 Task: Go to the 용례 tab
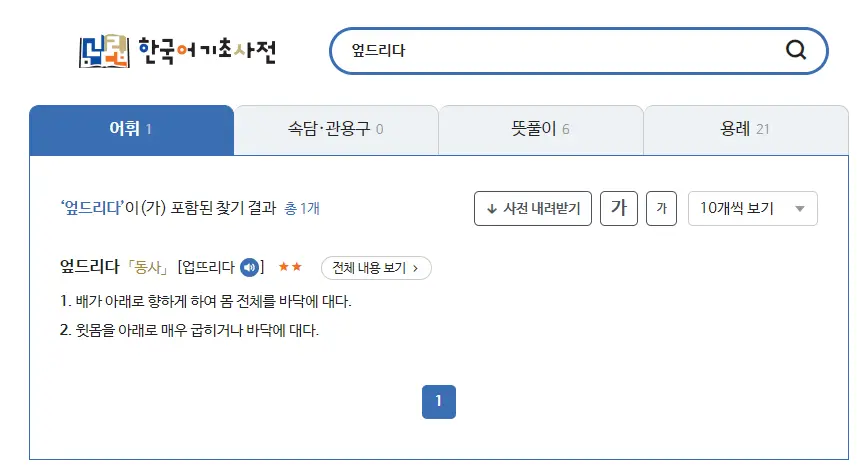click(745, 129)
